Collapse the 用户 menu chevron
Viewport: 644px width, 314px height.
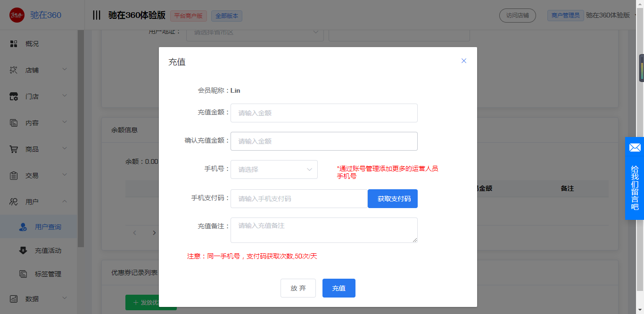(65, 201)
